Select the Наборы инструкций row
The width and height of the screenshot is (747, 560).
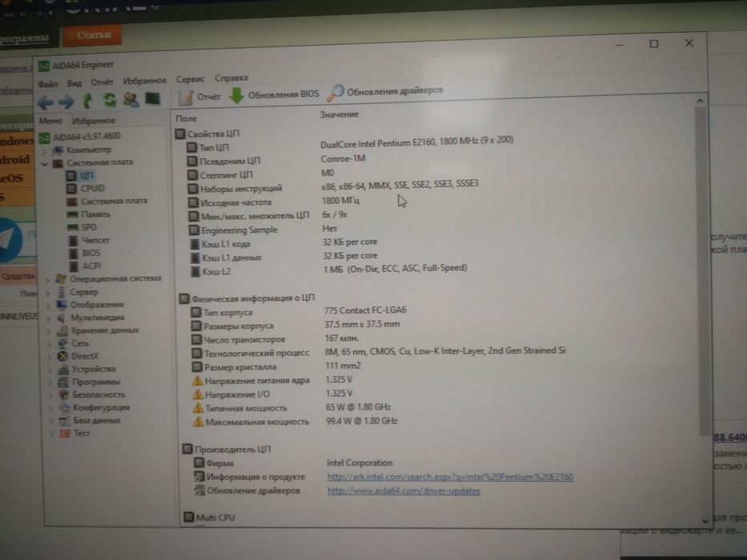click(x=333, y=186)
